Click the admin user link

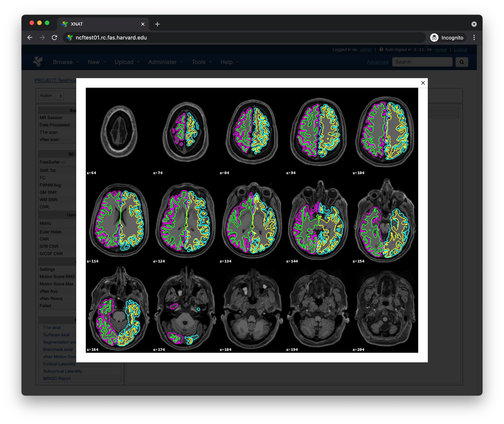366,50
